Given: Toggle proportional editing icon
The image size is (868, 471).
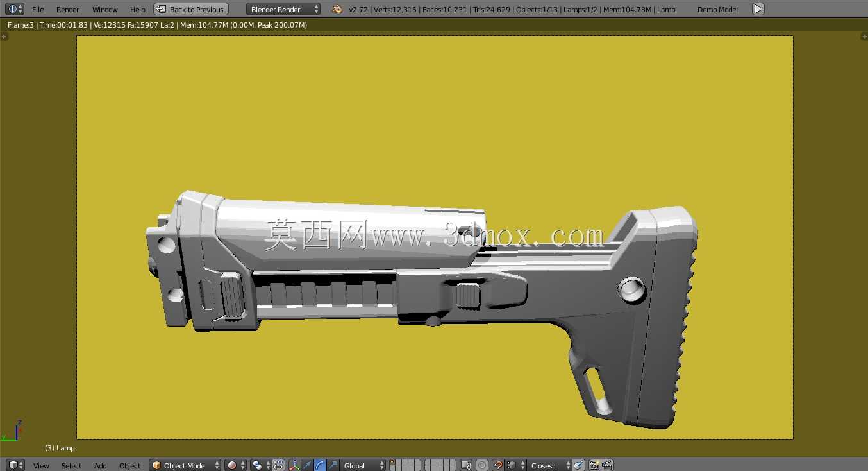Looking at the screenshot, I should click(482, 465).
